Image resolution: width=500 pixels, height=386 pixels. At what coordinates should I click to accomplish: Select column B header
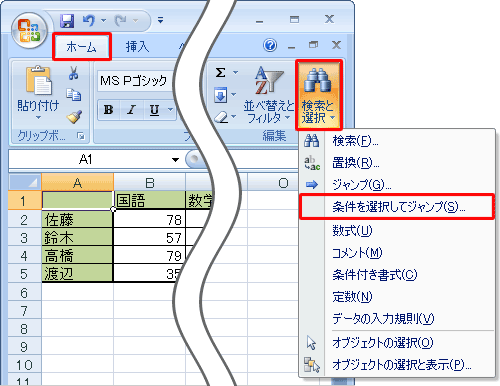point(149,182)
